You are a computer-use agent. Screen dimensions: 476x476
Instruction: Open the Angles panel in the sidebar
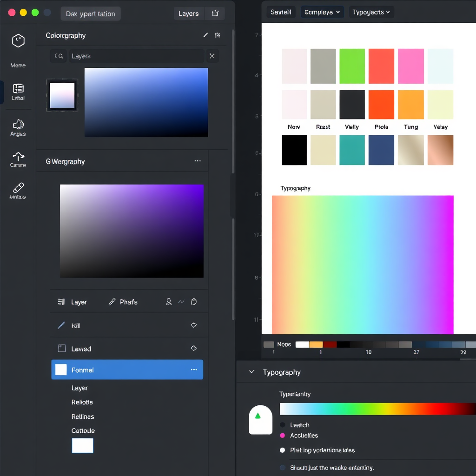18,126
